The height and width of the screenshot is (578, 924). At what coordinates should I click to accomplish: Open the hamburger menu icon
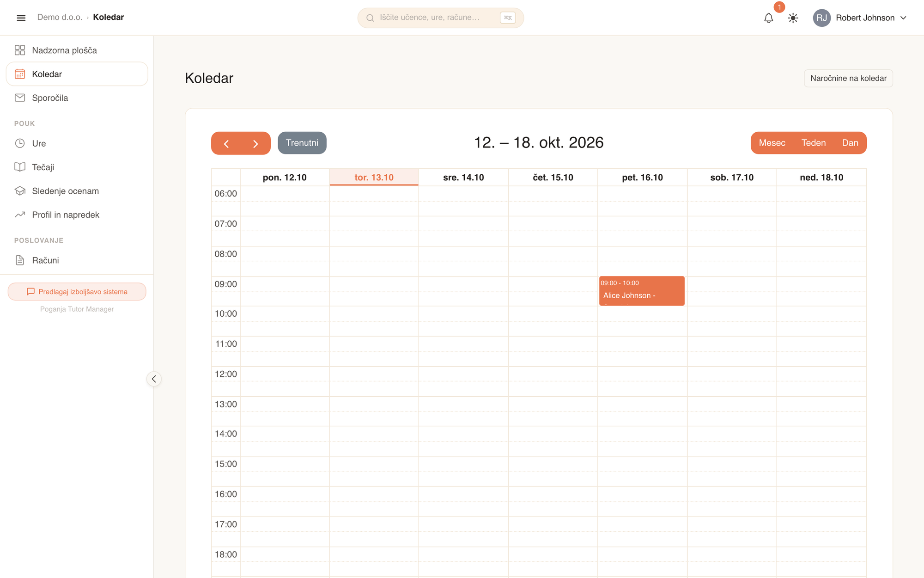point(21,18)
